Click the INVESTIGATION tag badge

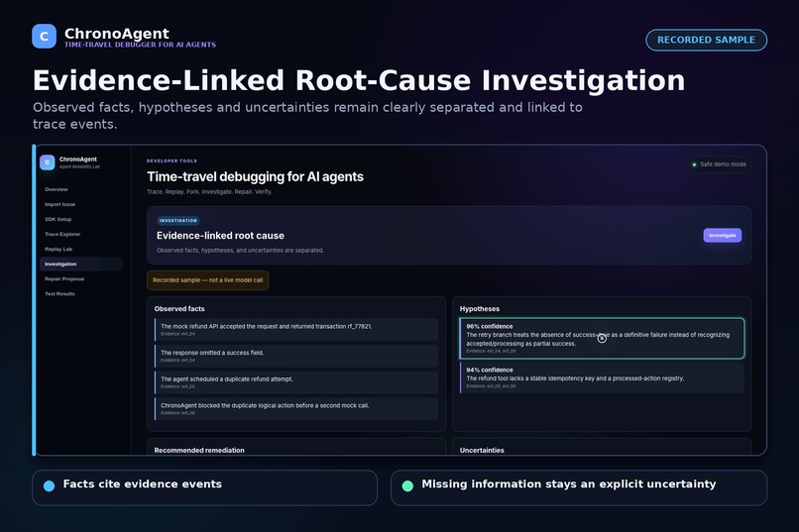177,221
